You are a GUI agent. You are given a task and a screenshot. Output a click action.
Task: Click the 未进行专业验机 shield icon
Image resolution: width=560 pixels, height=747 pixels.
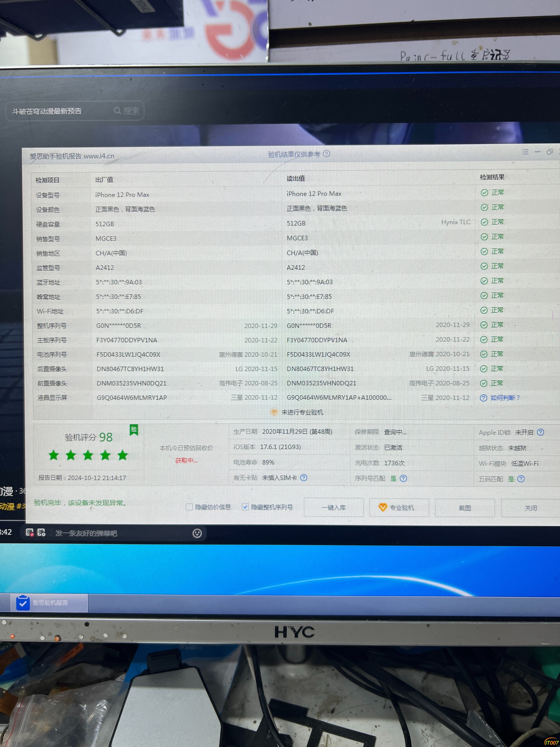pos(274,412)
